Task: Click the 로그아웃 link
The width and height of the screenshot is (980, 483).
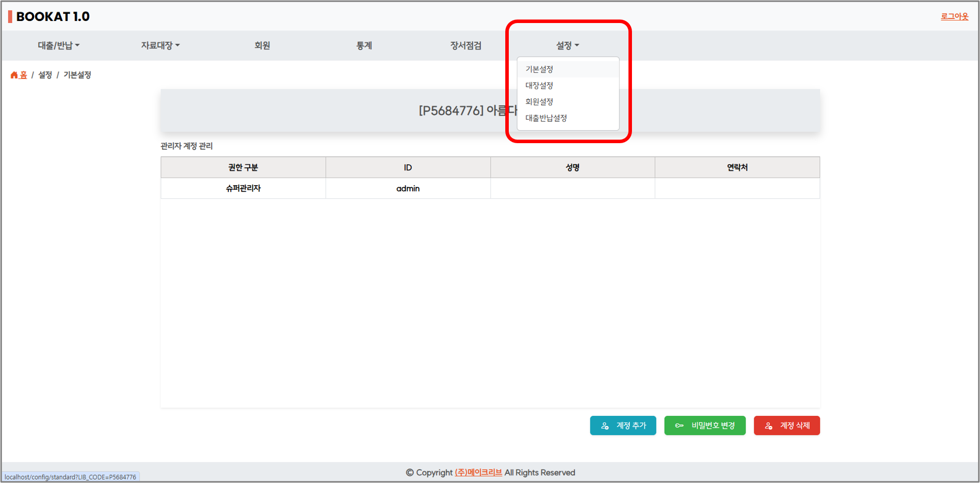Action: tap(954, 17)
